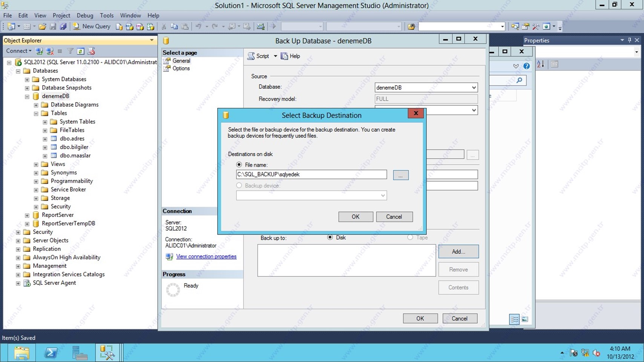Viewport: 644px width, 362px height.
Task: Click the Analysis Services MDX Query icon
Action: 129,26
